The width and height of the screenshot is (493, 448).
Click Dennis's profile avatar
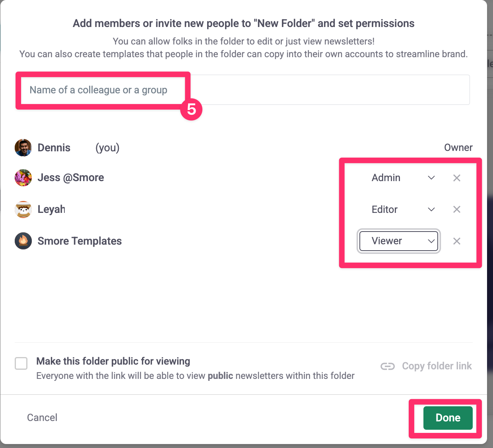pyautogui.click(x=23, y=148)
